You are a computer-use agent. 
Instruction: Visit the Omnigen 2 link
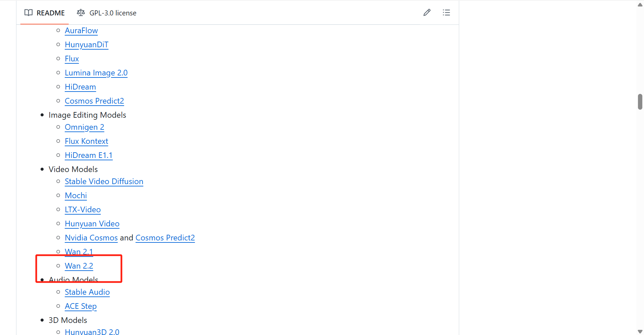click(x=84, y=127)
